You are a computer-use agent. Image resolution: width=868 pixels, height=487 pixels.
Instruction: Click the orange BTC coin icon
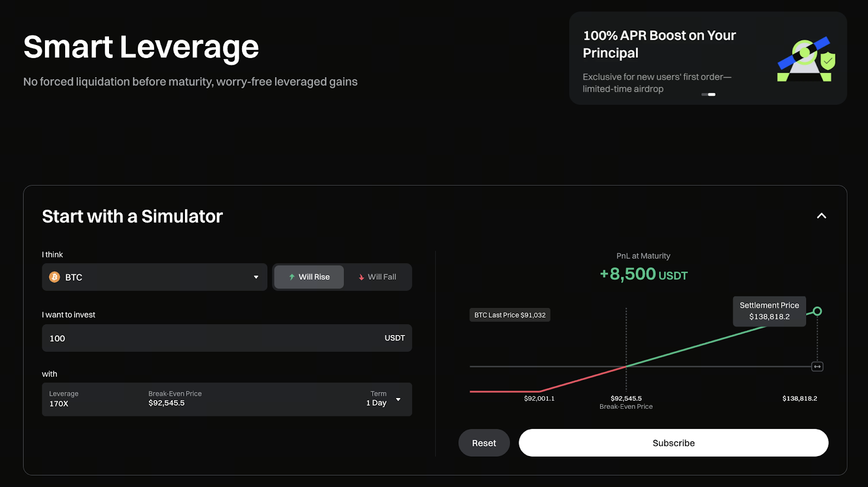click(x=55, y=277)
